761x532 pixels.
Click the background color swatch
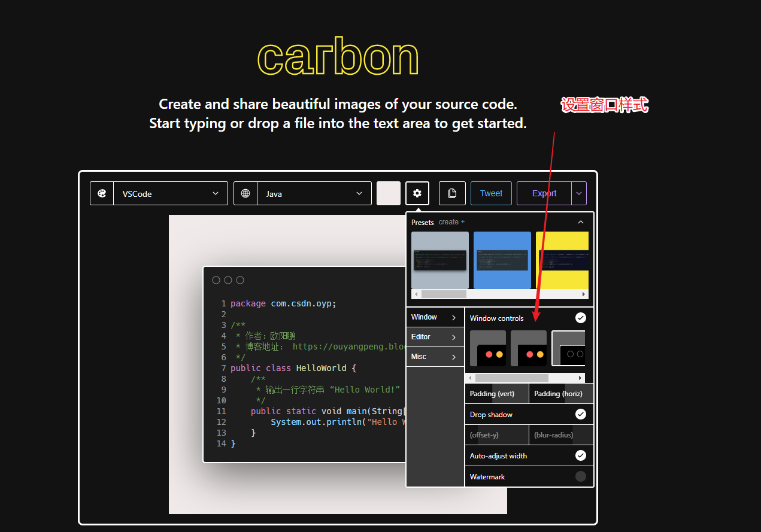[x=389, y=193]
